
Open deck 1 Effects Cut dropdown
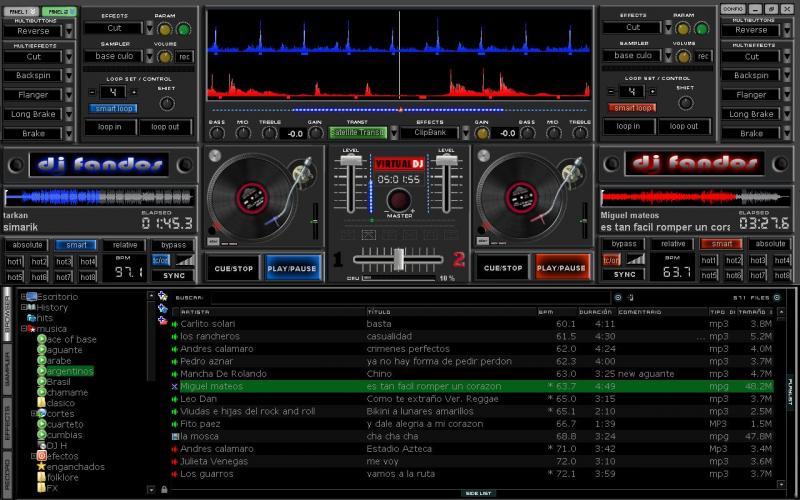[x=149, y=28]
